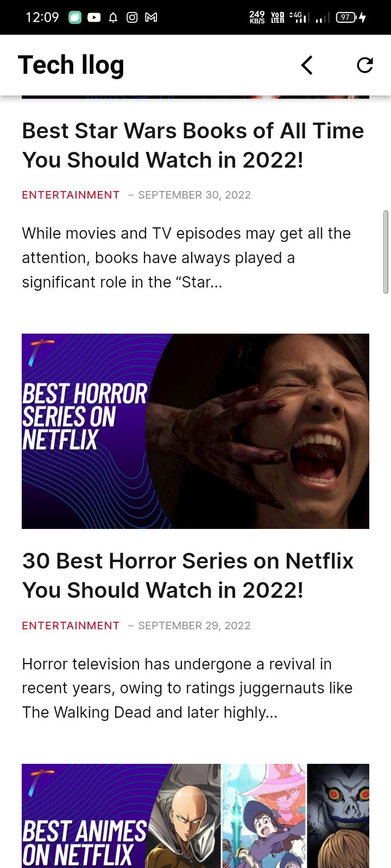This screenshot has width=391, height=868.
Task: Open 30 Best Horror Series on Netflix title
Action: click(188, 576)
